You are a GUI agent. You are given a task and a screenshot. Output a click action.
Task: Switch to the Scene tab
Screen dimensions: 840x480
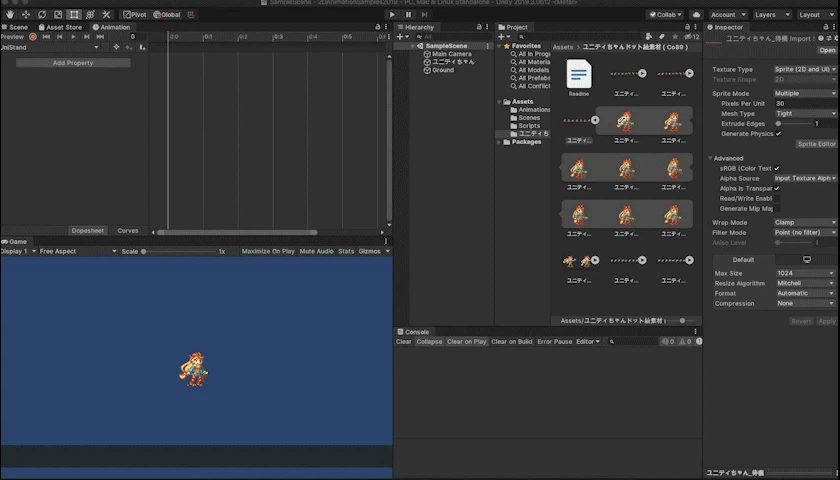click(x=14, y=27)
